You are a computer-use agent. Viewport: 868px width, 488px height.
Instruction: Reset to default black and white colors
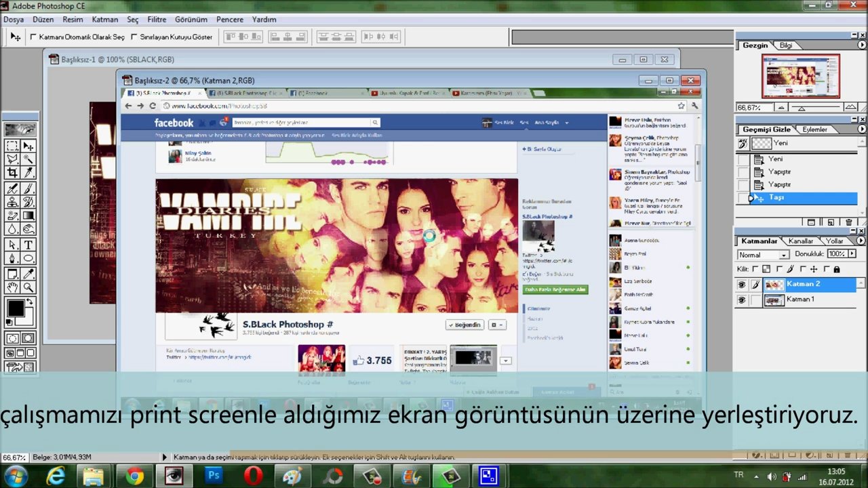9,322
